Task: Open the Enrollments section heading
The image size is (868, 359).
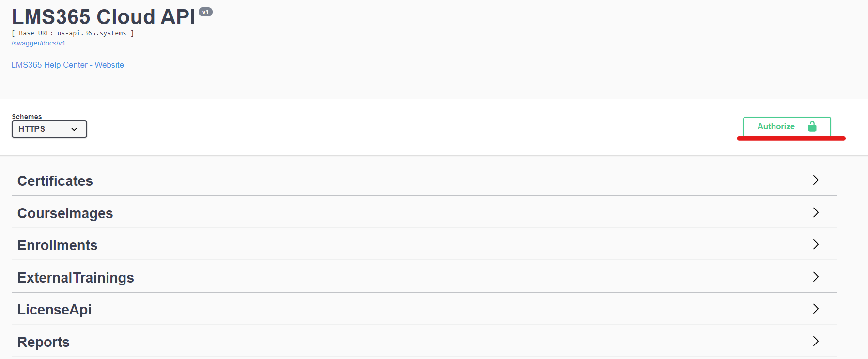Action: pyautogui.click(x=58, y=245)
